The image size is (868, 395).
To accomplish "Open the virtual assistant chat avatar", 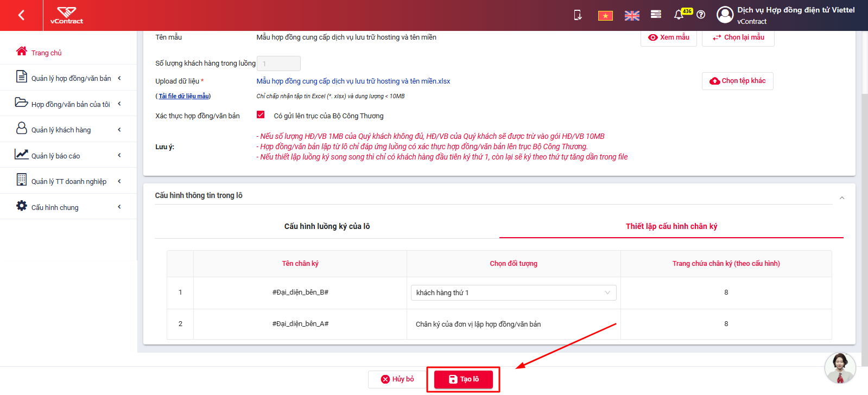I will [x=840, y=368].
